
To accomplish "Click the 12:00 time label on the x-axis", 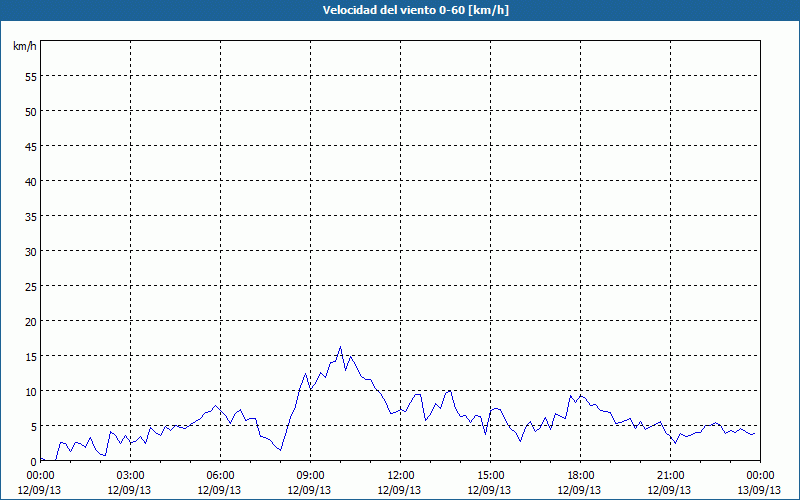I will click(x=401, y=475).
